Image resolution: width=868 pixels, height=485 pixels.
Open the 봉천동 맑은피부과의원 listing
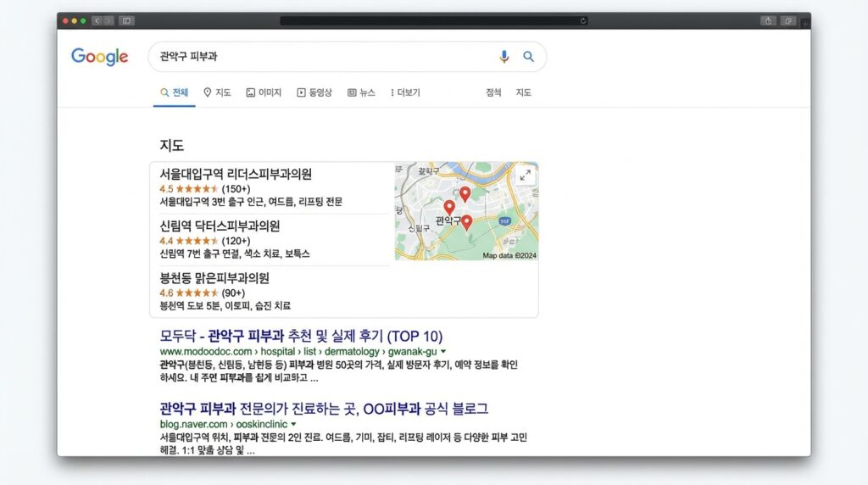coord(214,278)
